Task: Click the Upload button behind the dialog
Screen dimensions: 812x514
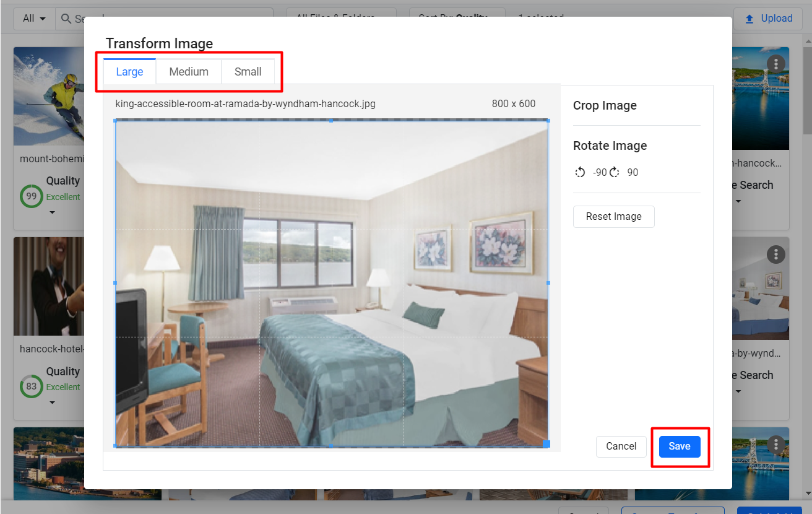Action: pos(769,19)
